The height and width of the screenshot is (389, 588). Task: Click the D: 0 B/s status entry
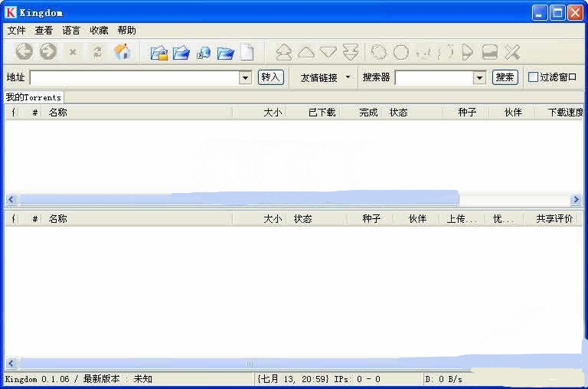(443, 379)
